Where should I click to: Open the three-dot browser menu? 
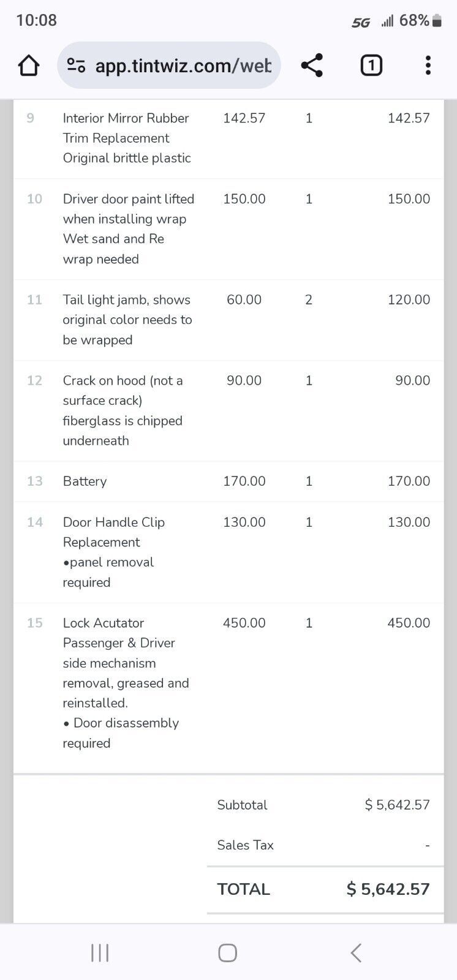pyautogui.click(x=428, y=66)
